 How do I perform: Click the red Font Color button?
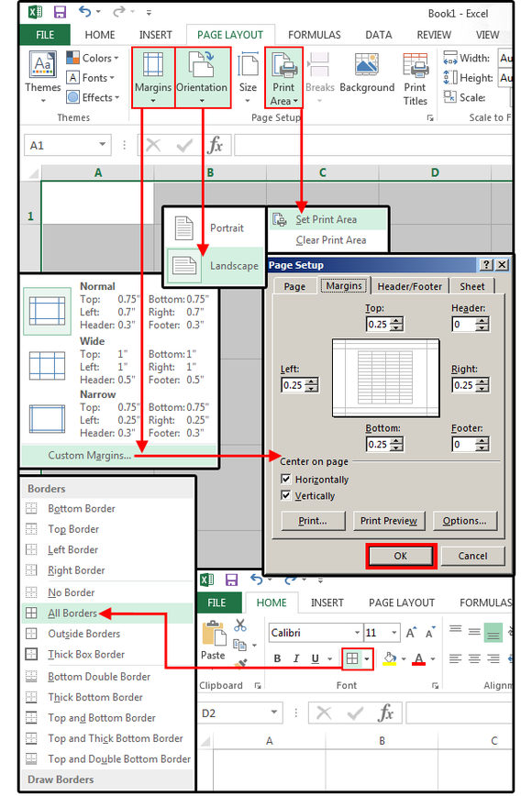pos(419,658)
